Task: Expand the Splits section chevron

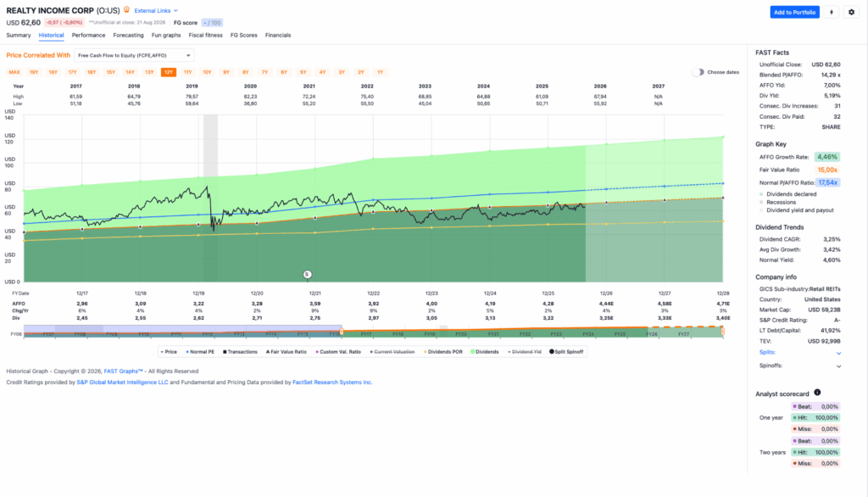Action: 838,353
